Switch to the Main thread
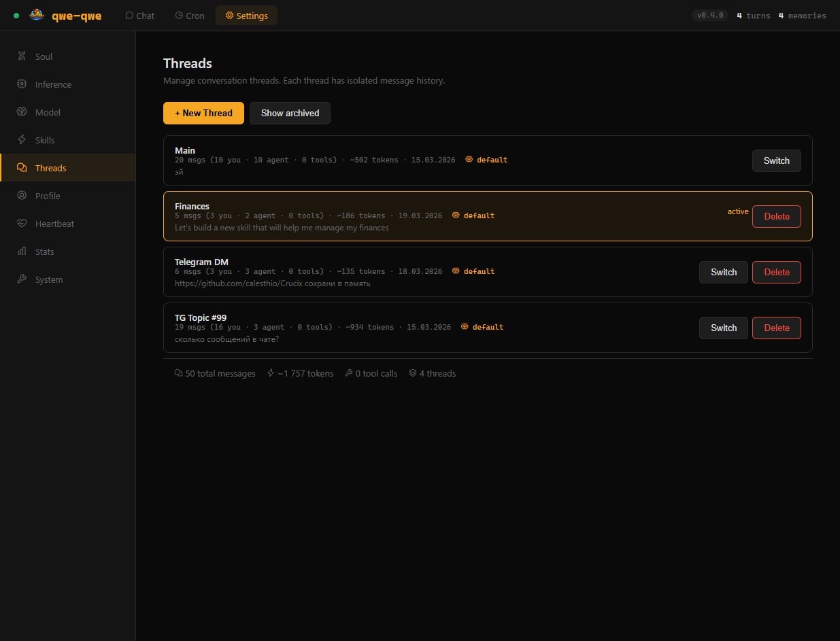 tap(776, 160)
